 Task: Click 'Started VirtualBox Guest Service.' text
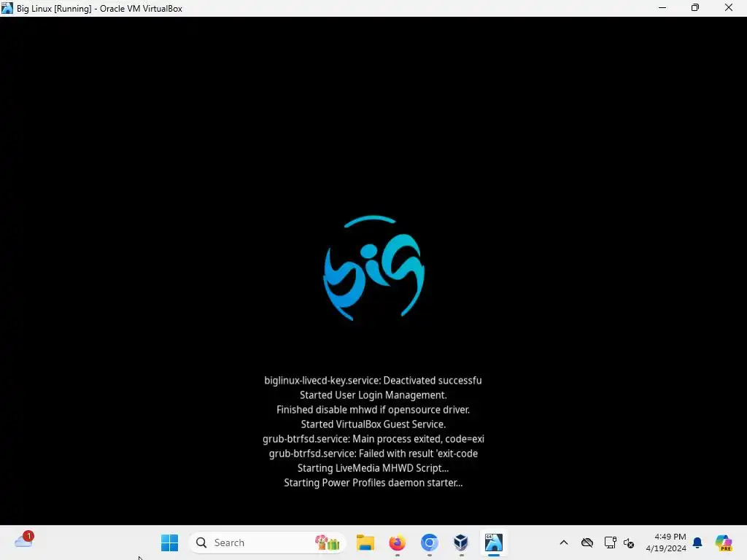373,424
